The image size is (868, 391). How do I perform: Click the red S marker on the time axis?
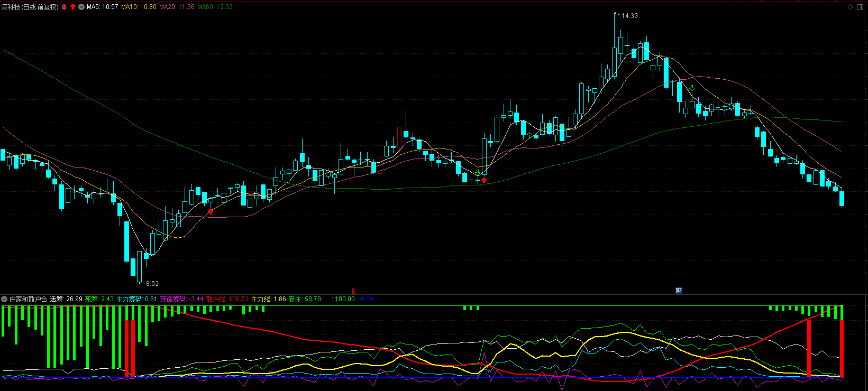coord(353,291)
